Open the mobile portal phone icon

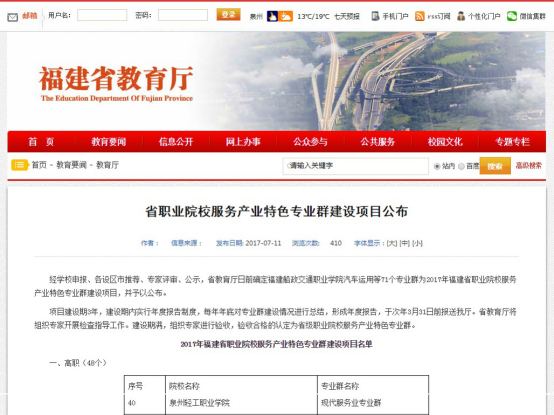pos(375,16)
